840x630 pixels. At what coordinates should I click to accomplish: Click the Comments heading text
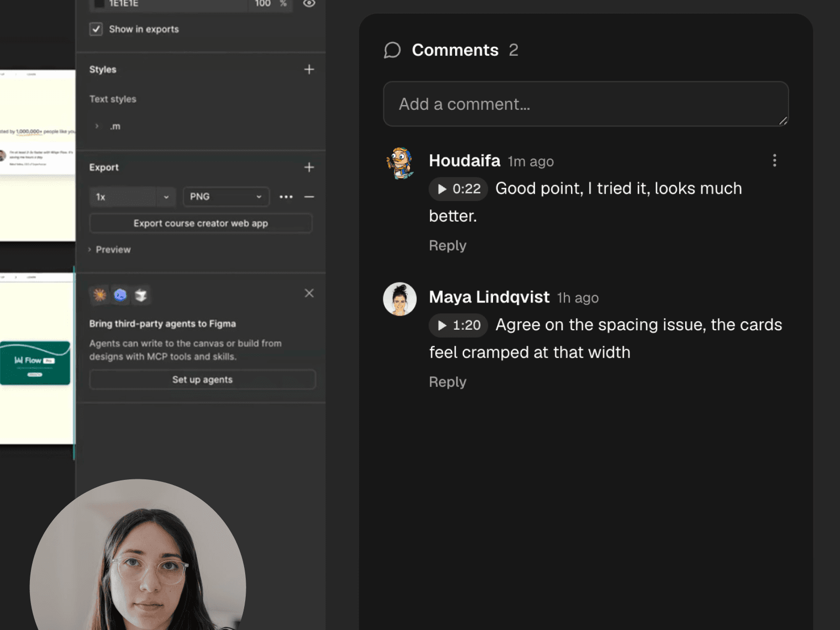(x=455, y=50)
